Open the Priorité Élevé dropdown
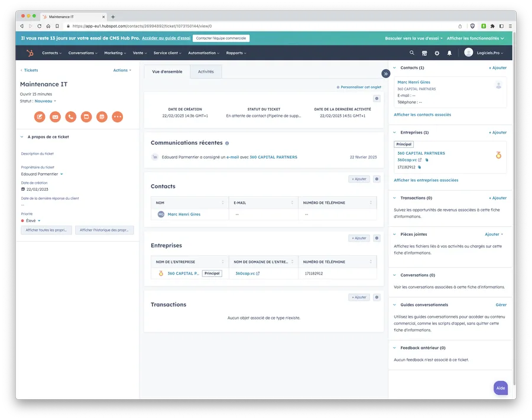 point(31,221)
